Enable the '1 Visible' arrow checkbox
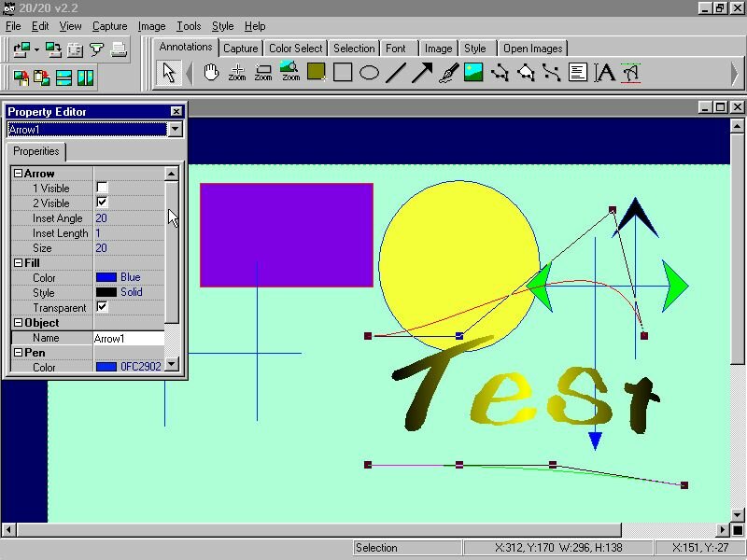Screen dimensions: 747x560 click(102, 188)
